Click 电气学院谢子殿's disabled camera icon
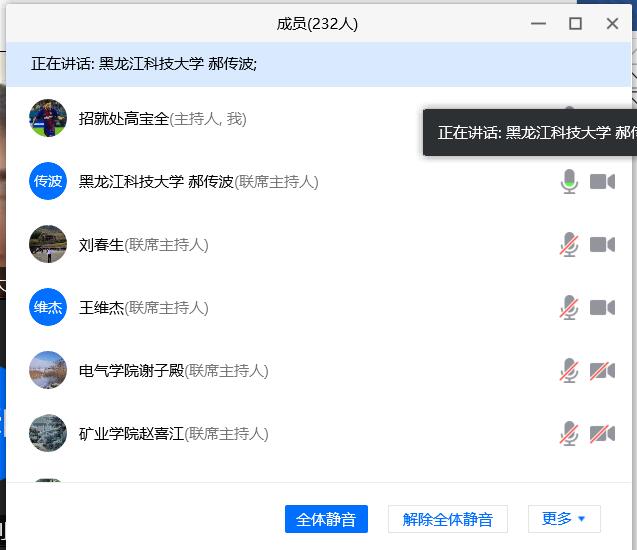This screenshot has width=637, height=550. click(602, 371)
